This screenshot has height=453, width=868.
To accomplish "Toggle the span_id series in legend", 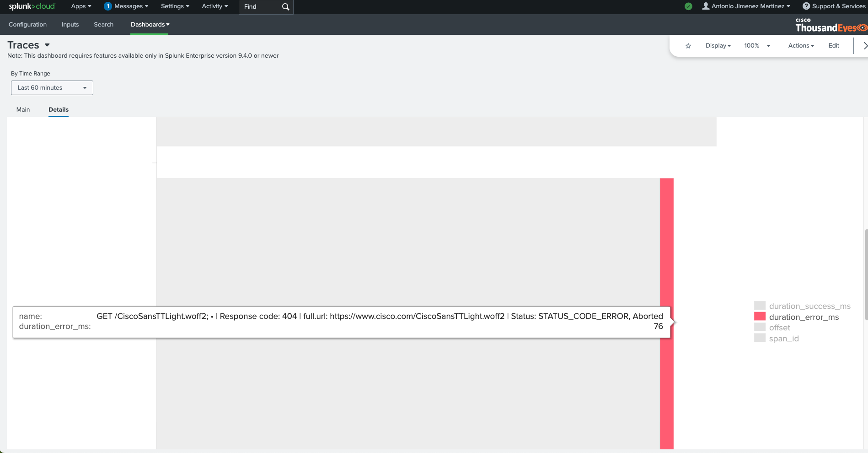I will pyautogui.click(x=783, y=339).
